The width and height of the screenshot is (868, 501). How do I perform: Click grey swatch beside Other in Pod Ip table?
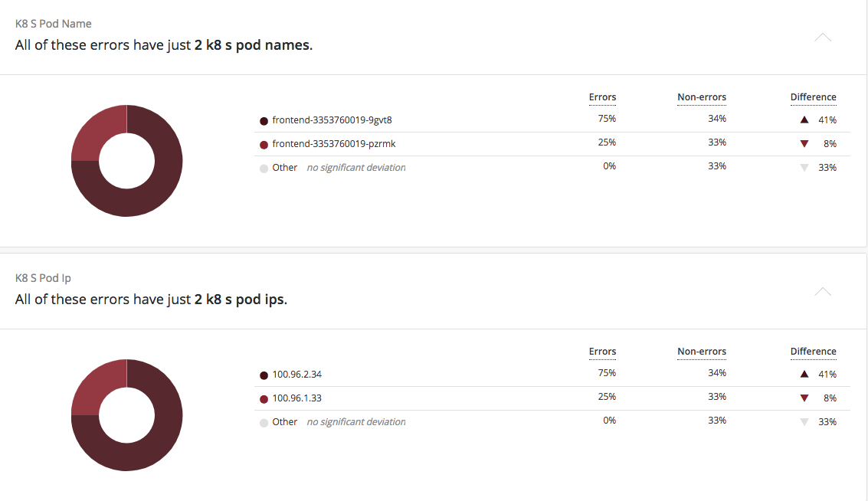(264, 422)
